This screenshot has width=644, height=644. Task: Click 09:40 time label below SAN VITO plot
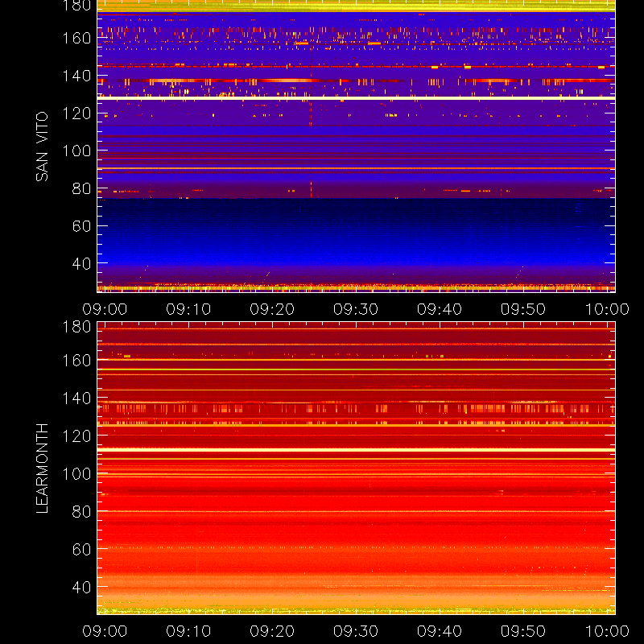tap(440, 309)
